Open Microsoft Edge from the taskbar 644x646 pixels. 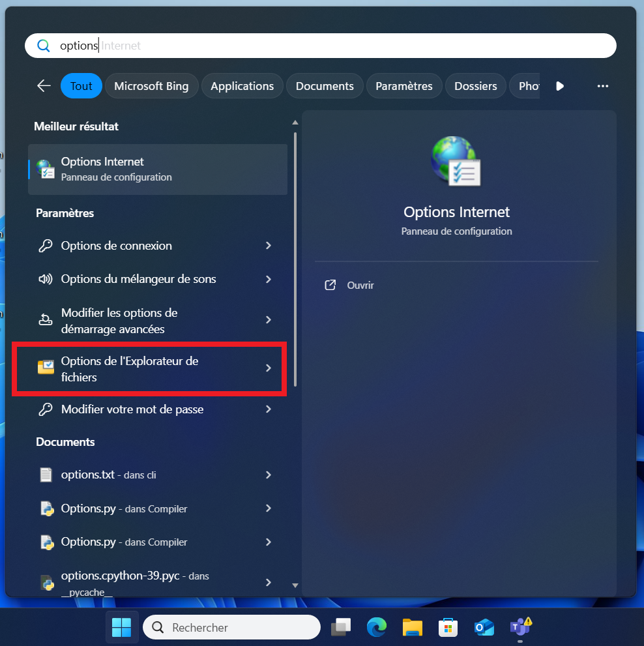click(376, 628)
